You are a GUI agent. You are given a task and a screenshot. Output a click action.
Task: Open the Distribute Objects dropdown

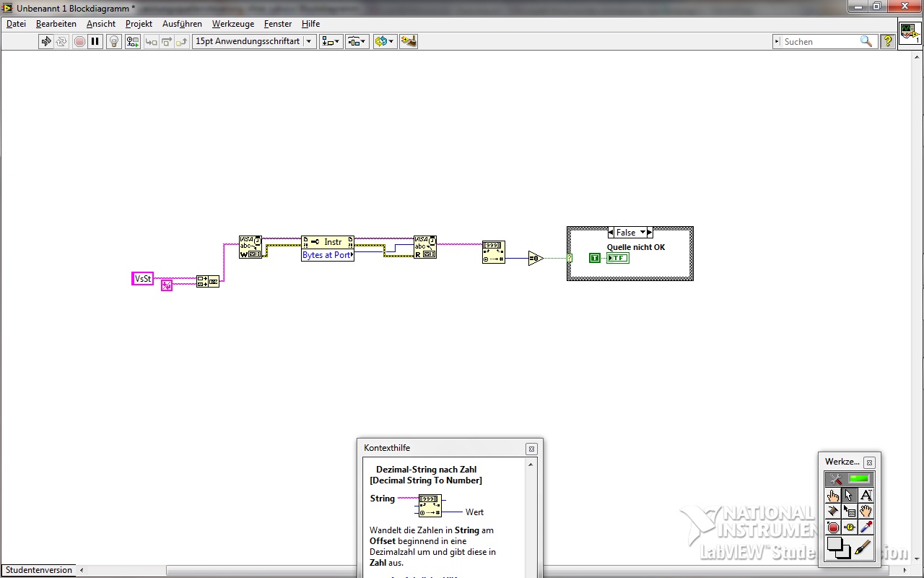click(357, 41)
